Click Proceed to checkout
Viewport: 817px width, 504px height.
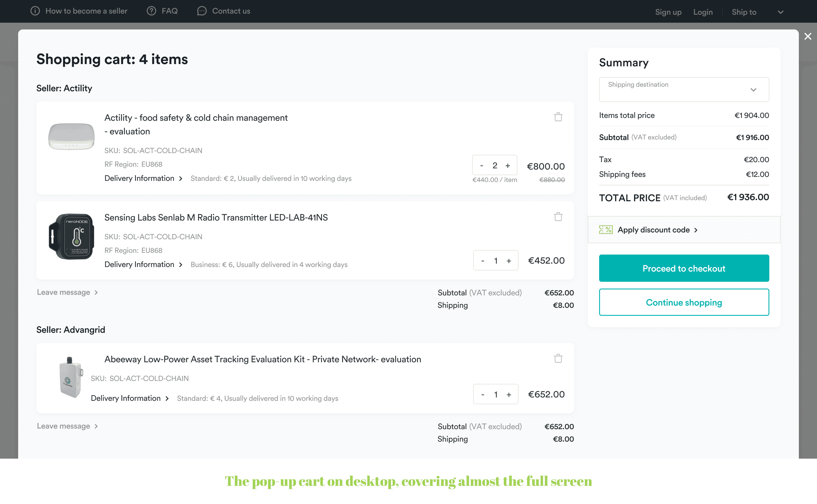(x=684, y=268)
